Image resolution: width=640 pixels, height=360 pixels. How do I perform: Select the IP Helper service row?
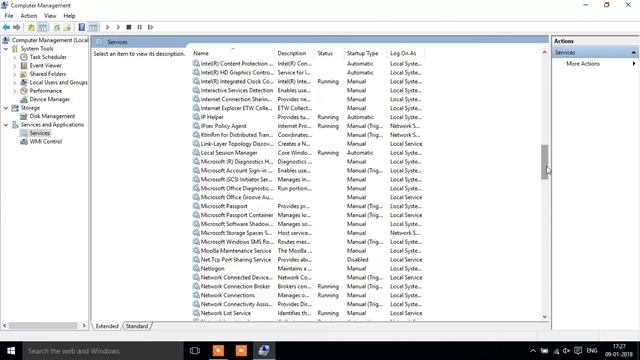[x=307, y=117]
